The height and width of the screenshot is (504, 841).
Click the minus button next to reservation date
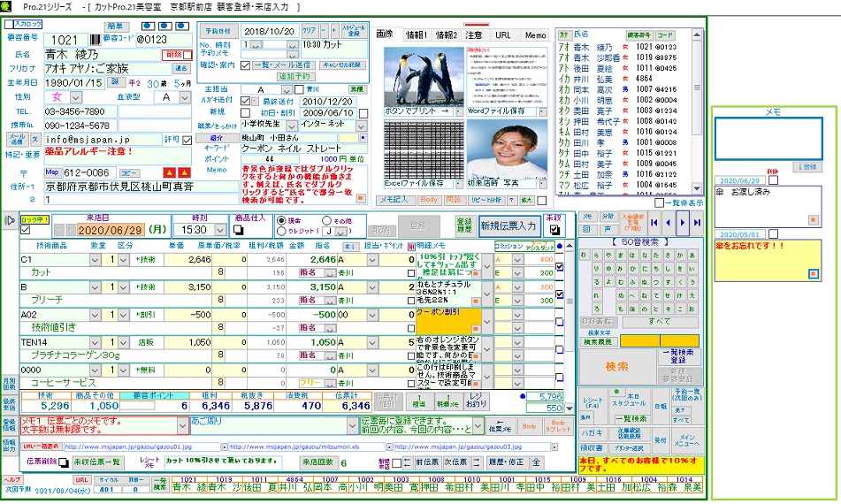324,30
